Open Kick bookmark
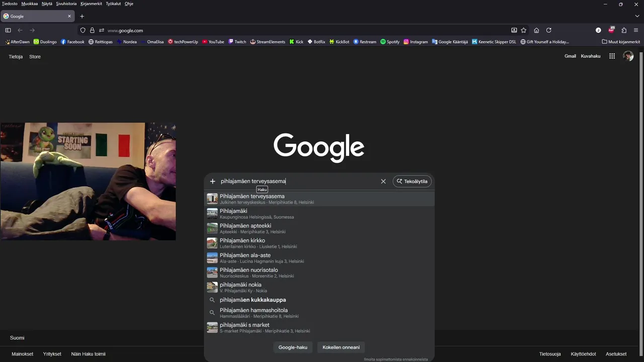Screen dimensions: 644x362 coord(296,42)
